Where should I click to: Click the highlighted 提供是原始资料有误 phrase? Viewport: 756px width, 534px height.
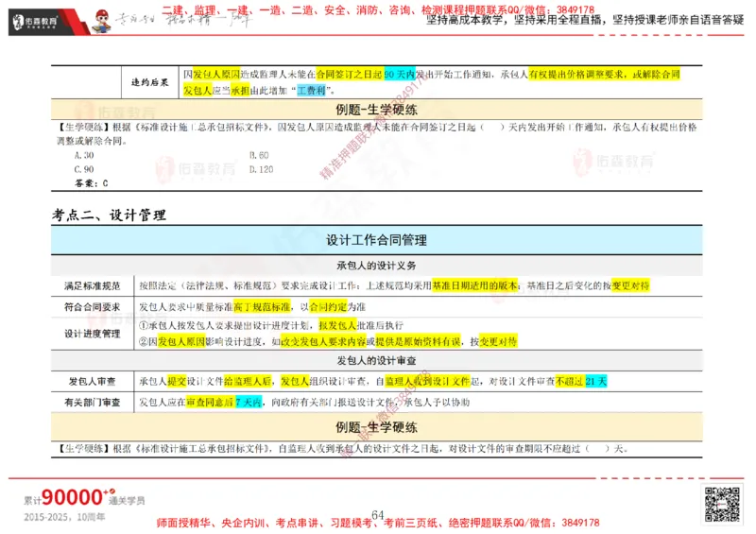(418, 341)
